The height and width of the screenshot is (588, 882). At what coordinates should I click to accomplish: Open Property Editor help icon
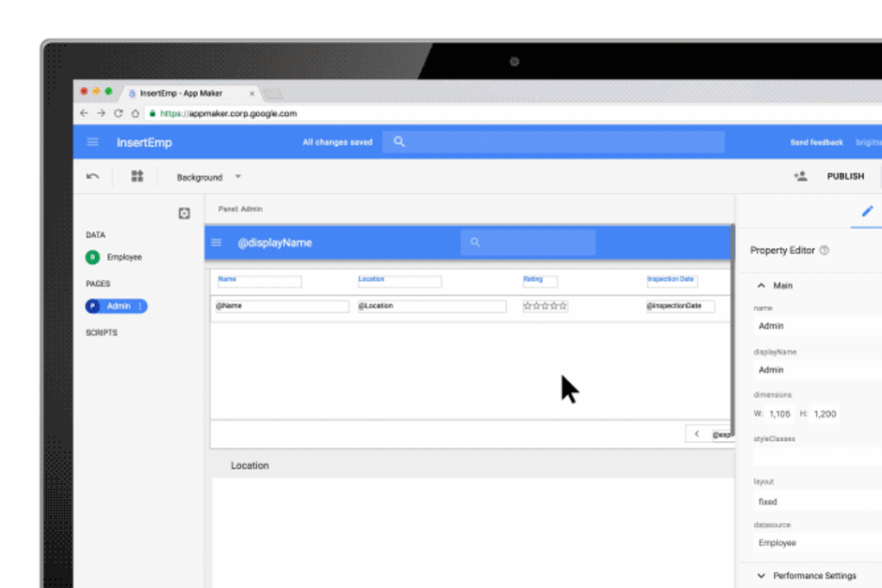(825, 251)
